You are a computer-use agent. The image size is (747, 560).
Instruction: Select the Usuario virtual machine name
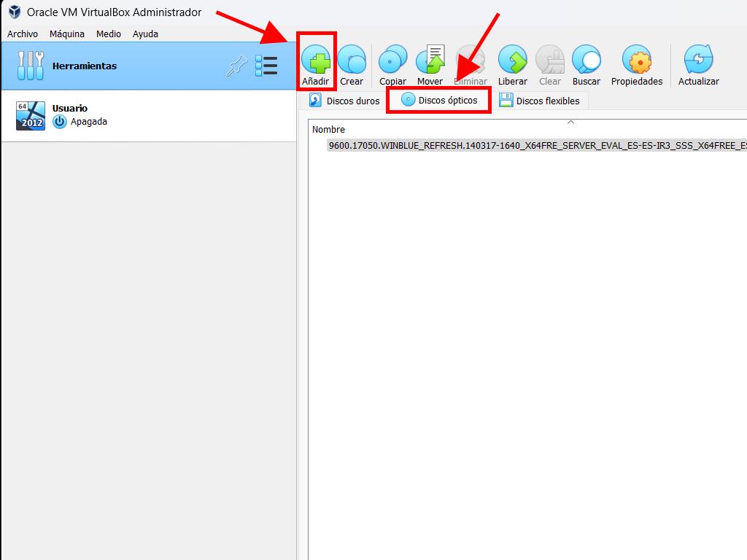pyautogui.click(x=70, y=108)
